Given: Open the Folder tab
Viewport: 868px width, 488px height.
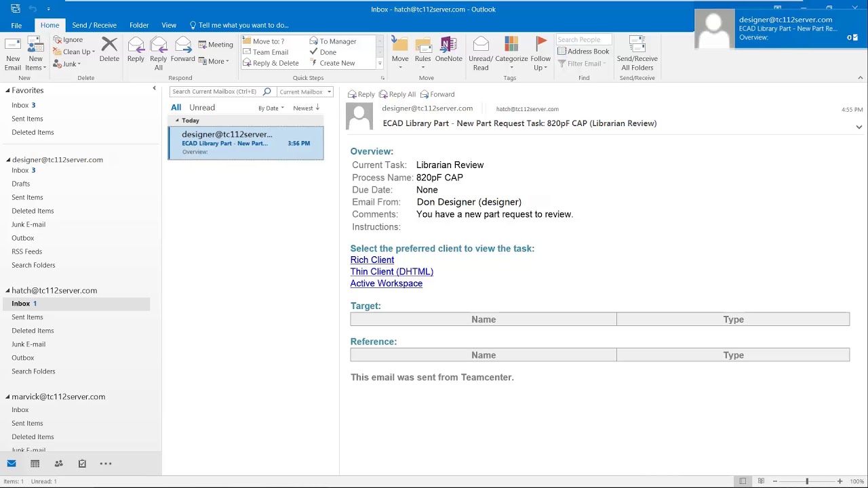Looking at the screenshot, I should [x=139, y=25].
